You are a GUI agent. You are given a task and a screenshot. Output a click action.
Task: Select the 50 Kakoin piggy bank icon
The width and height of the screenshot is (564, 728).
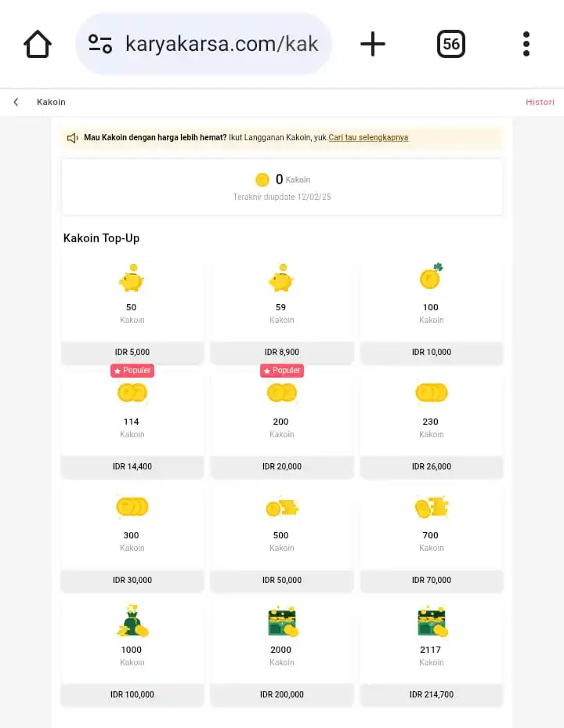click(132, 278)
